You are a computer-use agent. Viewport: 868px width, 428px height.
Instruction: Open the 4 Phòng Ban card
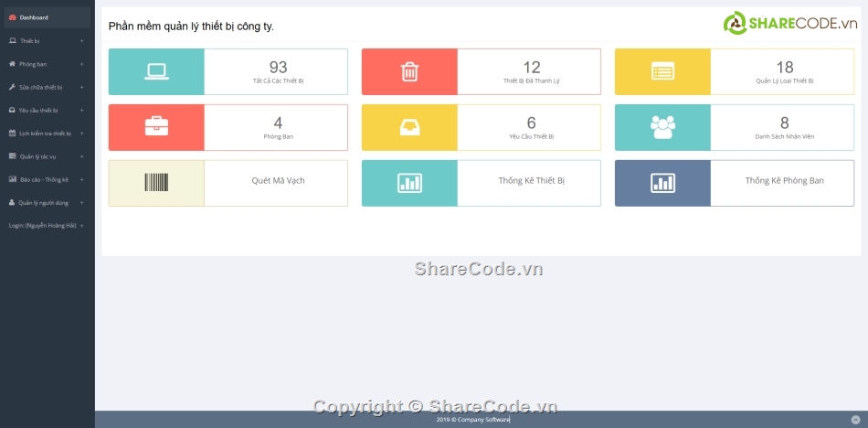pyautogui.click(x=228, y=127)
